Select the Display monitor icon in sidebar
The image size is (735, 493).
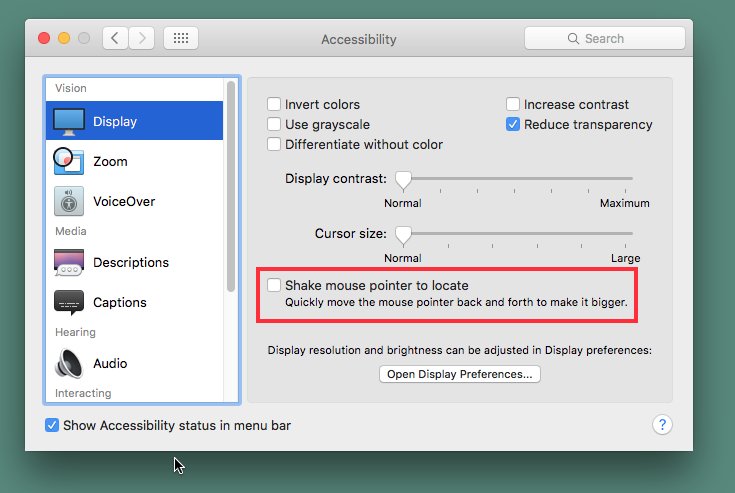tap(69, 121)
